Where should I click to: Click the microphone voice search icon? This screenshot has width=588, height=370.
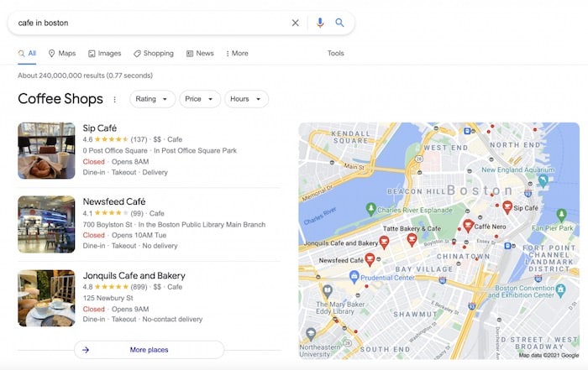(x=320, y=23)
